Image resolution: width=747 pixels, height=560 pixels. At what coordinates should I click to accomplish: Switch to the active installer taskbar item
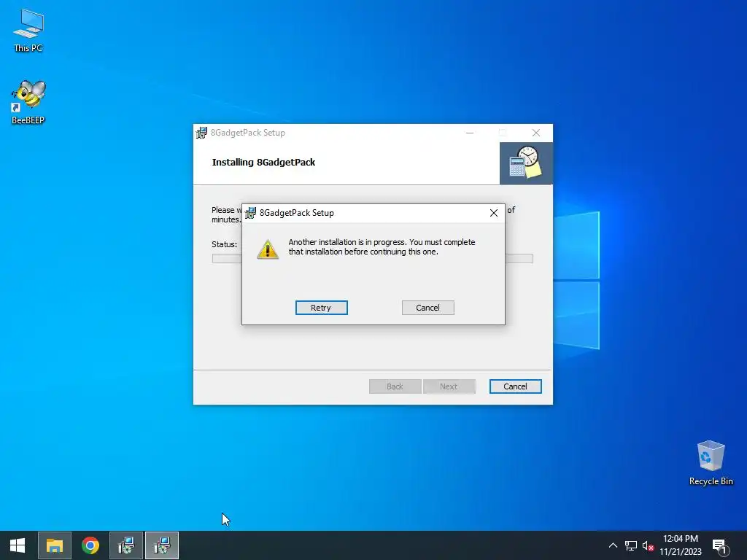tap(162, 545)
